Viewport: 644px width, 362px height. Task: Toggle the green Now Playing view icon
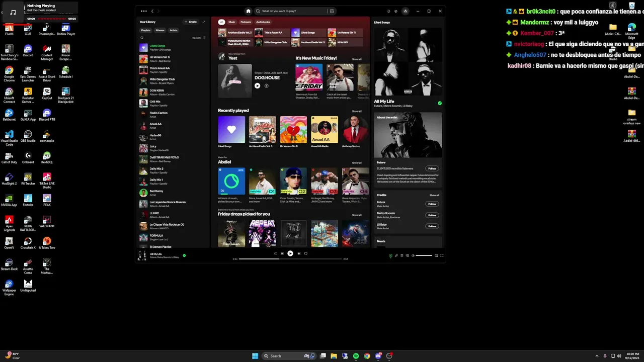[x=391, y=256]
